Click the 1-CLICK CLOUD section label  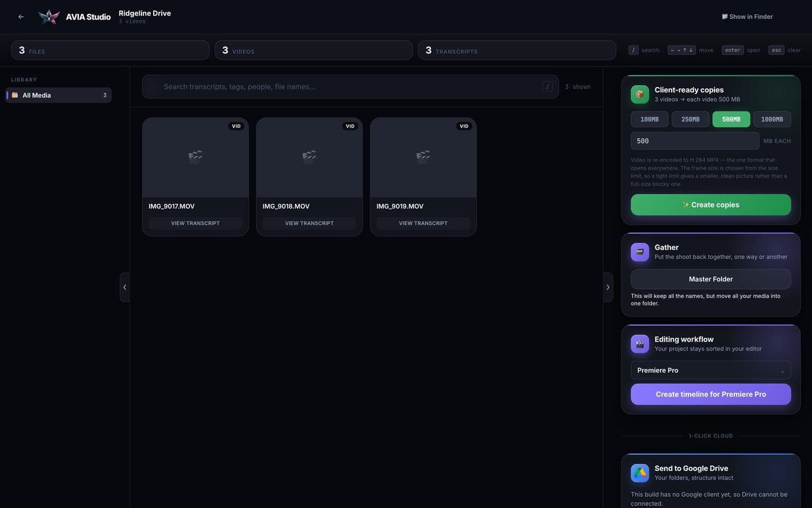pyautogui.click(x=710, y=436)
